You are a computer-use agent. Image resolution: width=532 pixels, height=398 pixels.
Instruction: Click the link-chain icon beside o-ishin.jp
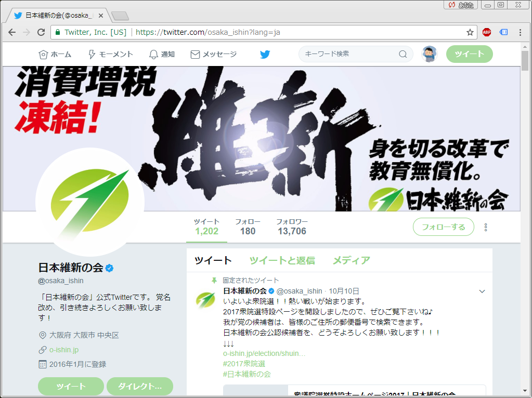(x=43, y=350)
